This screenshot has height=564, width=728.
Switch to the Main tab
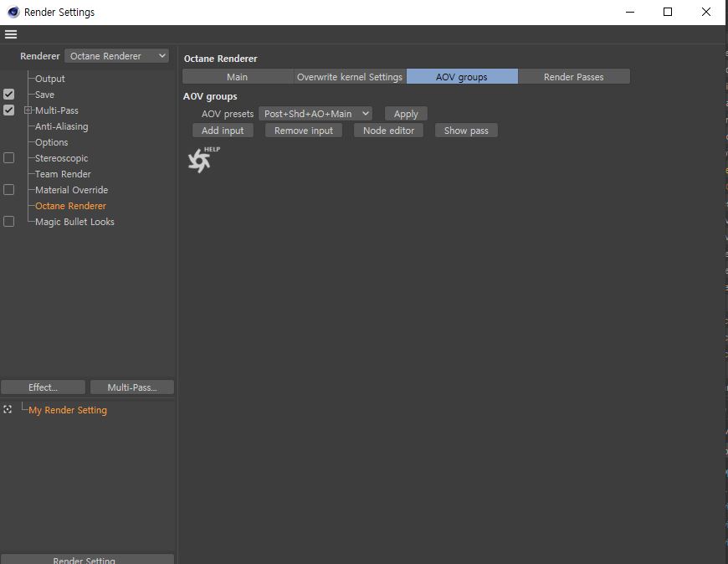pos(238,77)
